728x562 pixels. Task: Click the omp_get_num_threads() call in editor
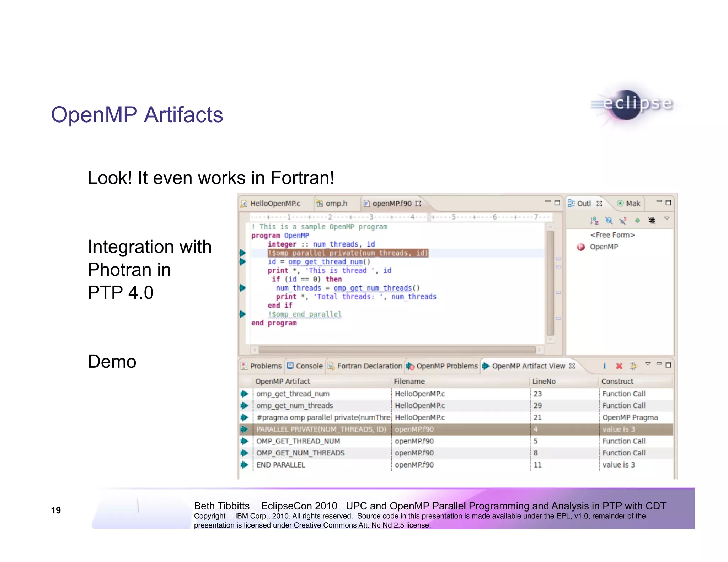[x=376, y=288]
